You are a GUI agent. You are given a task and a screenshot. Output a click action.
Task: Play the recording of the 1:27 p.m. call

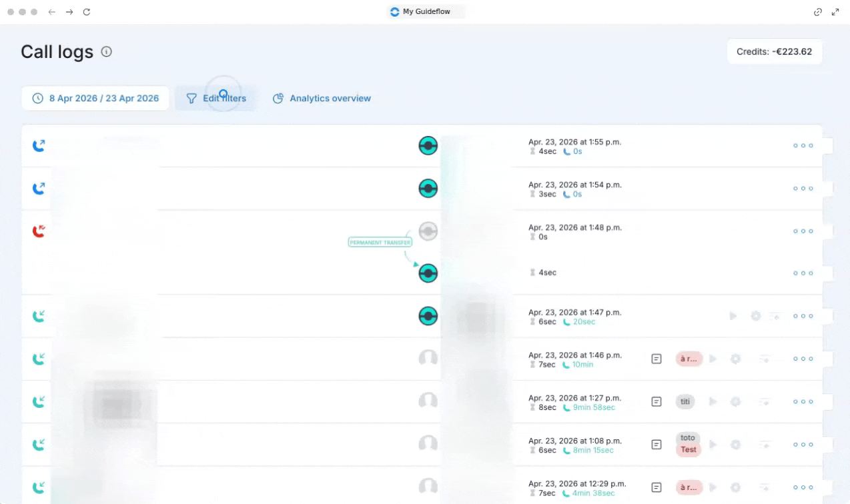coord(713,401)
